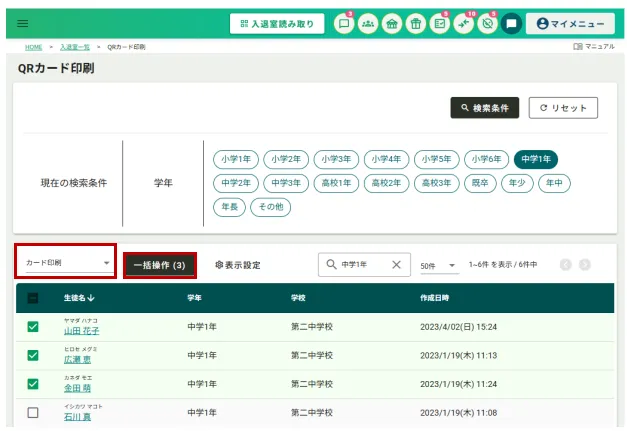This screenshot has height=431, width=627.
Task: Clear the 中学1年 search field with X
Action: 396,265
